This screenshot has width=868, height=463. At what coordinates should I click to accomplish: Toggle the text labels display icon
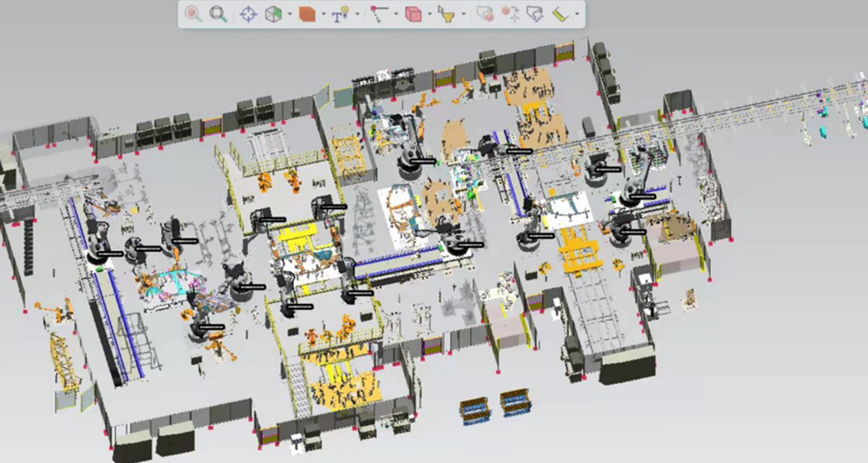(x=340, y=14)
